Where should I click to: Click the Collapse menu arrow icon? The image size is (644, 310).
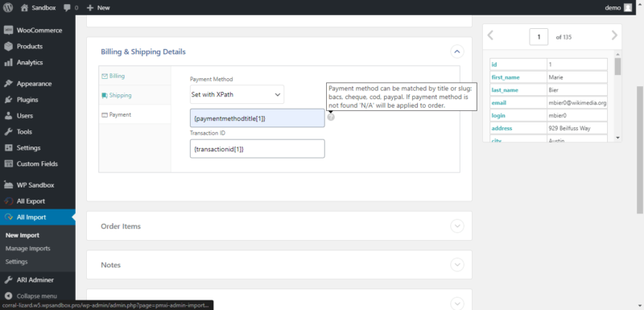coord(8,296)
